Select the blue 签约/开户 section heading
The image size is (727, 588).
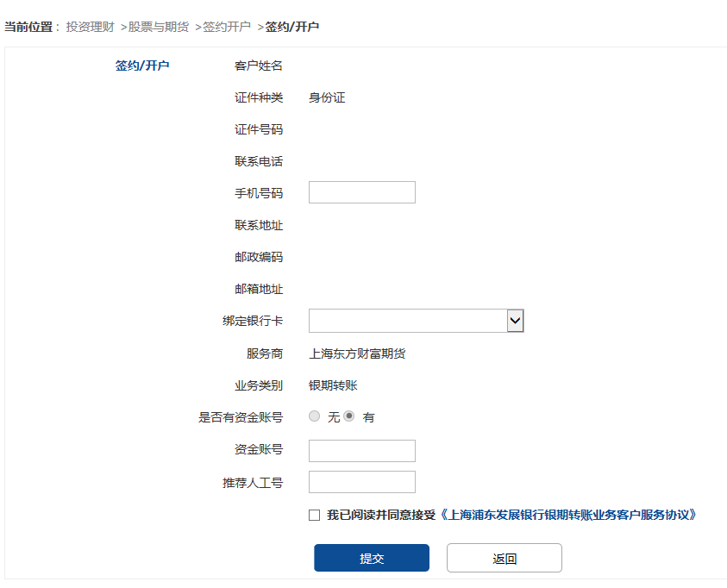[x=142, y=66]
